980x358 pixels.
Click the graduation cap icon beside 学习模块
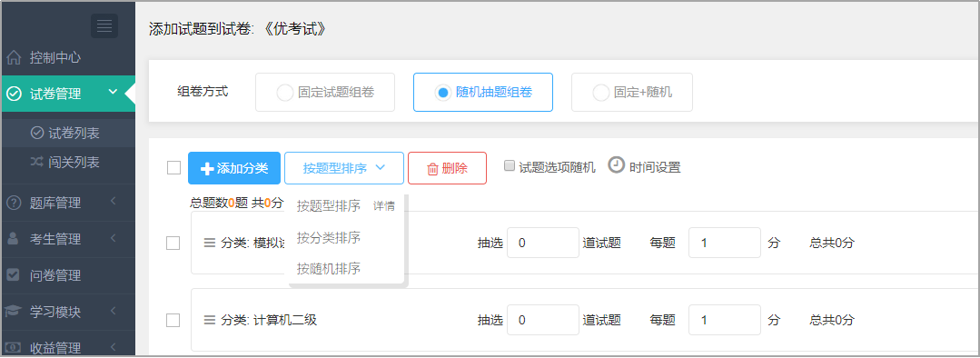coord(13,311)
